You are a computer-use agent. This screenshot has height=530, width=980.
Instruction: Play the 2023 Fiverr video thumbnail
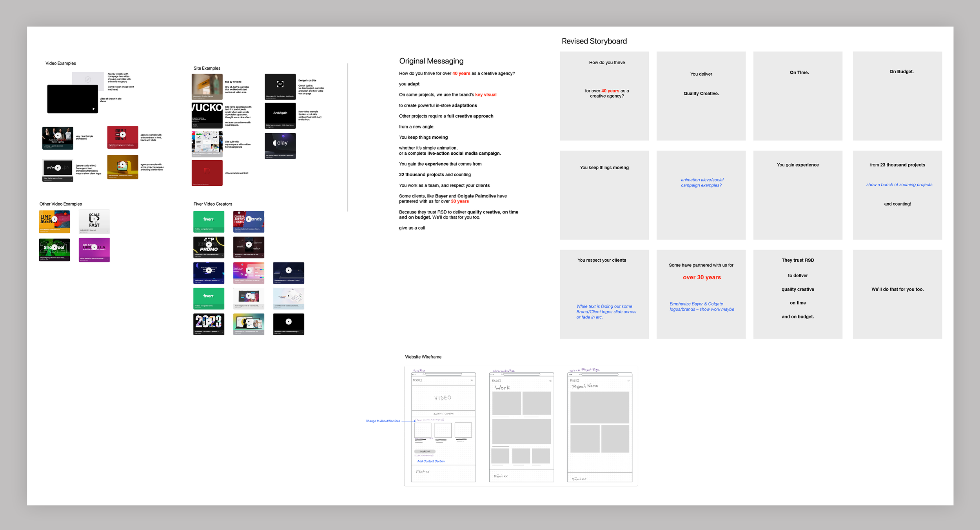click(x=209, y=322)
